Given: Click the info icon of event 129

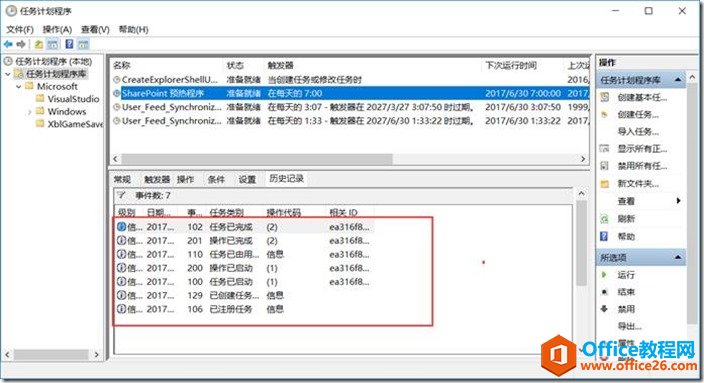Looking at the screenshot, I should [x=121, y=295].
